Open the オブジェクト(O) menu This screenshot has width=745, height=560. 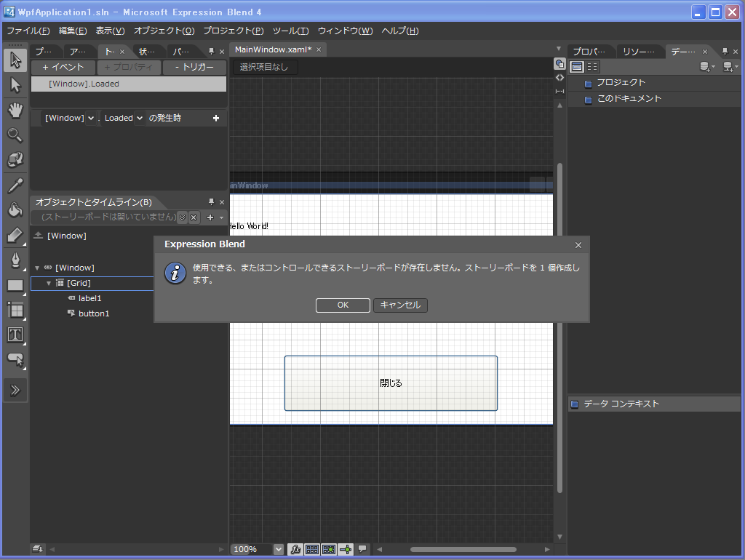point(164,31)
